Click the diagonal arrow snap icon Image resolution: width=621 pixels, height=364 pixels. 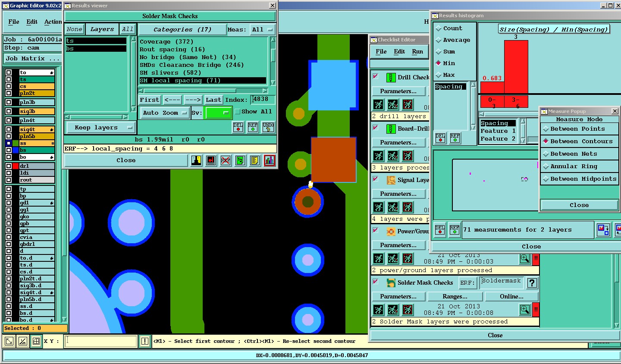[x=9, y=341]
